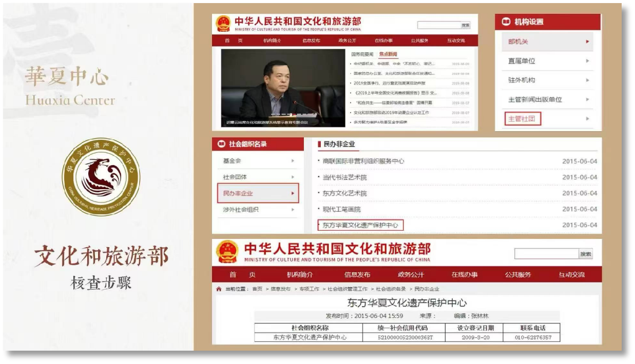
Task: Click 机构简介 in the detail page navigation bar
Action: (300, 275)
